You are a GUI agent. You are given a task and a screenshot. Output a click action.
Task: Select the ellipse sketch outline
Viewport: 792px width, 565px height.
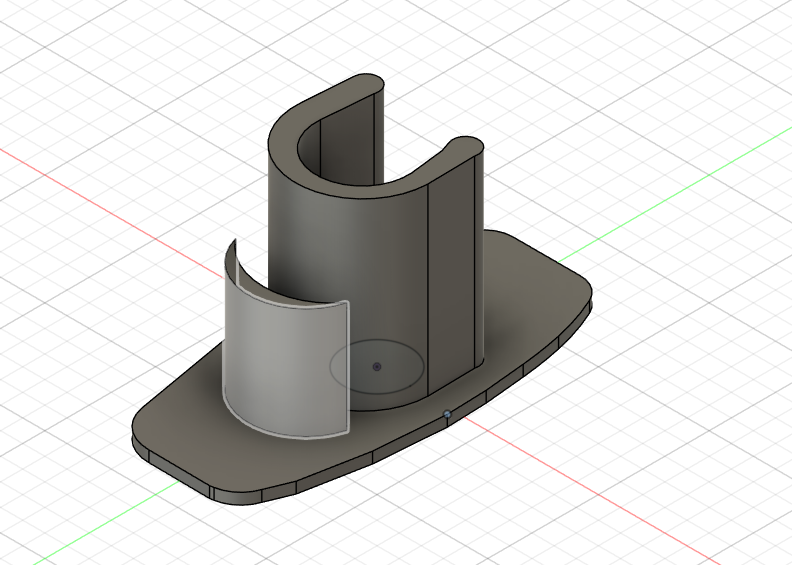[x=377, y=367]
